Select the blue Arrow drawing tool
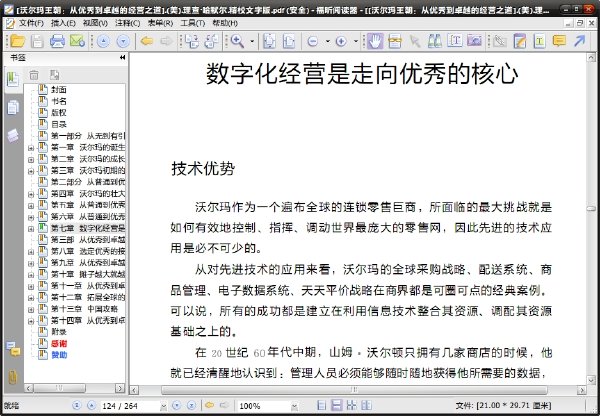 [580, 41]
